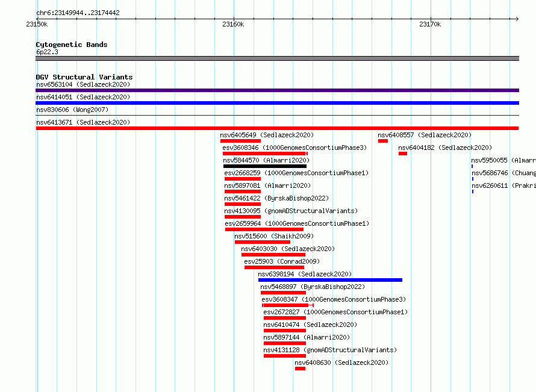Click the 23150k ruler position
The width and height of the screenshot is (536, 392).
click(37, 24)
